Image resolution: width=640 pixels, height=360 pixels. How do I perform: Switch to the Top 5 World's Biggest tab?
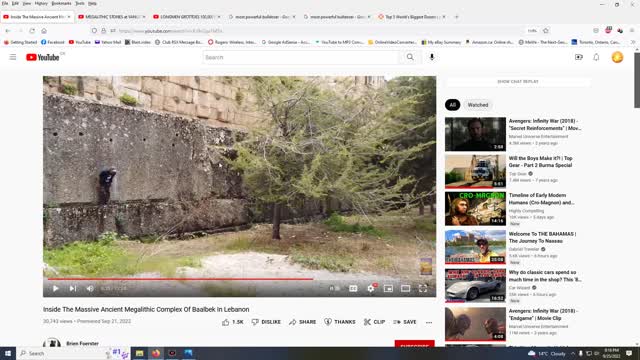pos(412,17)
